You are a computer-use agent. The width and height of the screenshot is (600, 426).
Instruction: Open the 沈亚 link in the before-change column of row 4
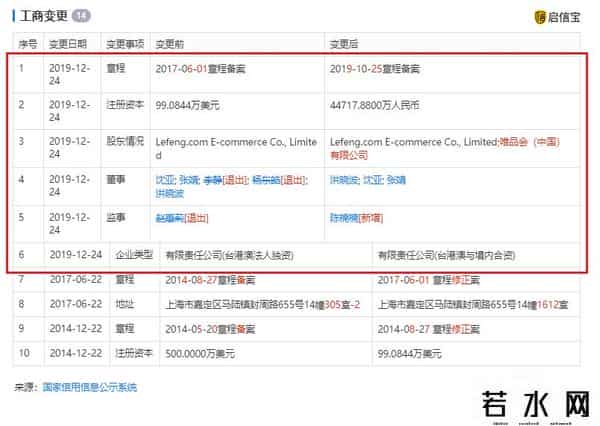[x=165, y=180]
